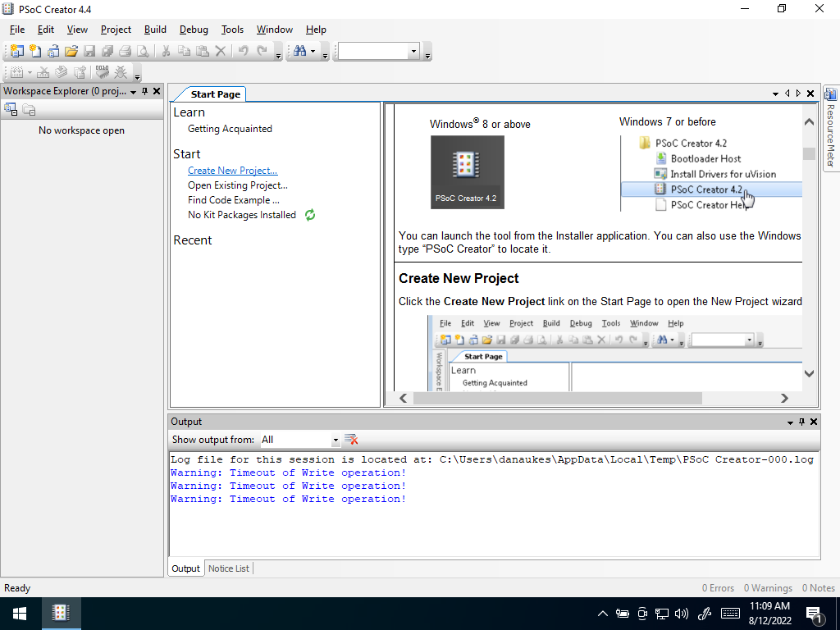The width and height of the screenshot is (840, 630).
Task: Click the volume speaker tray icon
Action: pyautogui.click(x=682, y=614)
